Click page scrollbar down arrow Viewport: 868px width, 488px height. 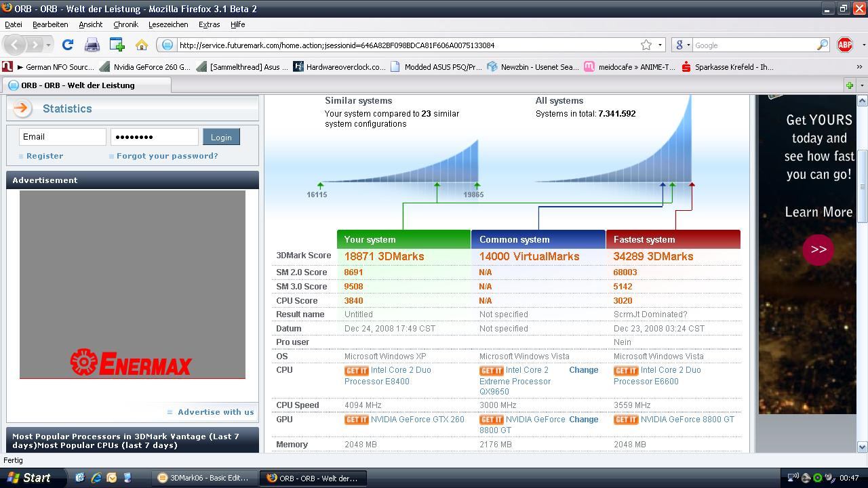click(x=862, y=446)
